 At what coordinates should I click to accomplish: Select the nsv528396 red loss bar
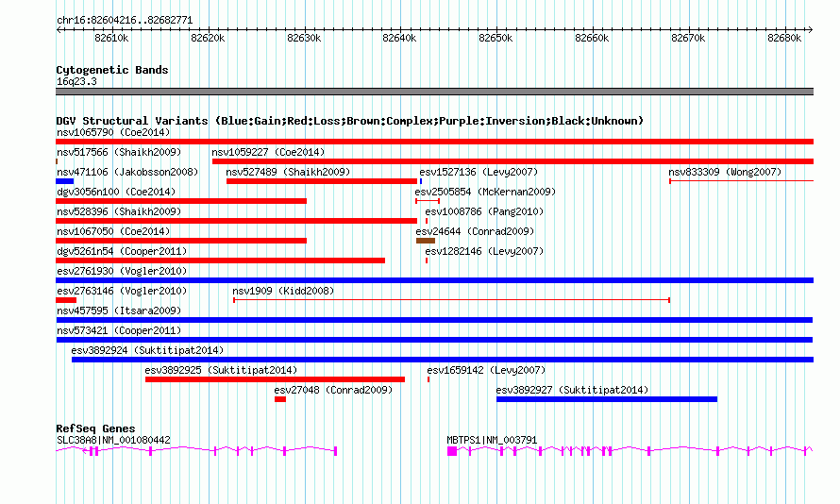(236, 221)
